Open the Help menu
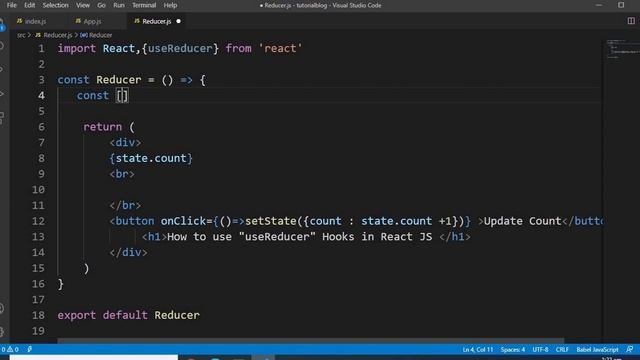 click(x=170, y=5)
